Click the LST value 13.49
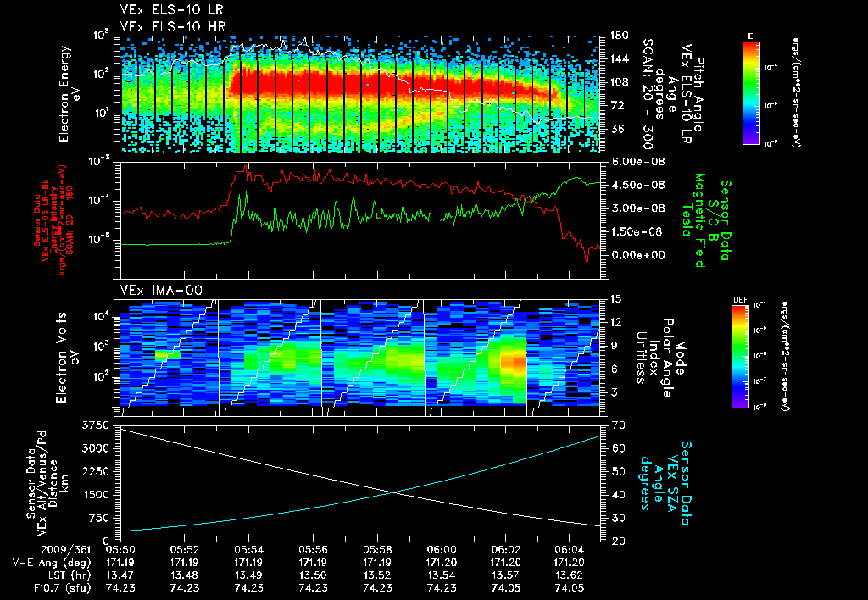This screenshot has height=600, width=868. pyautogui.click(x=248, y=575)
